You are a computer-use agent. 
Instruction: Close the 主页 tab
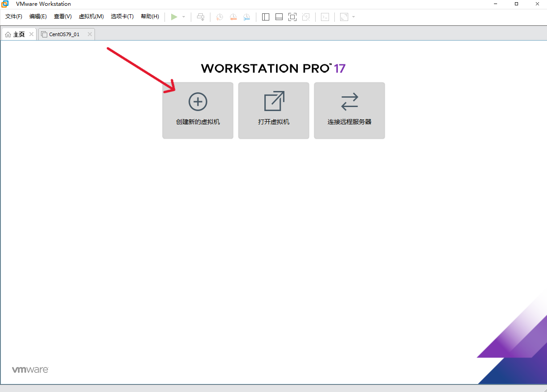[x=31, y=34]
